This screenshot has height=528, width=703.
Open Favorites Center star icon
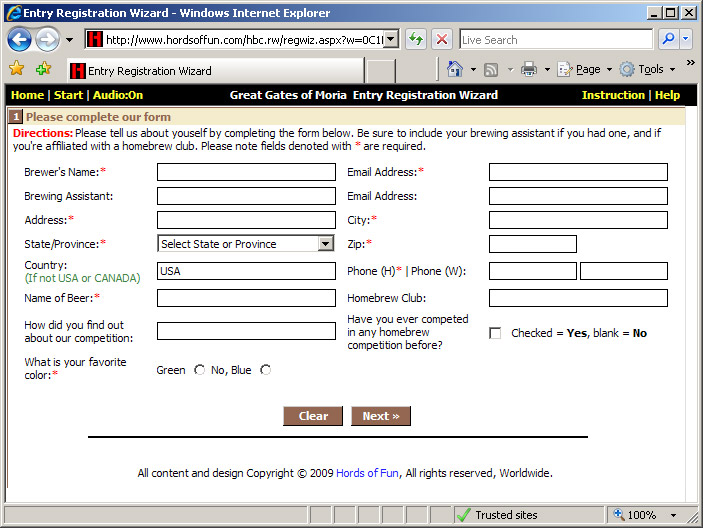[16, 69]
